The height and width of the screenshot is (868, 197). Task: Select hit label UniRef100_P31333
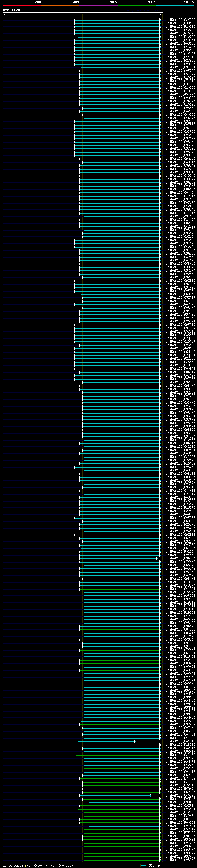(180, 84)
